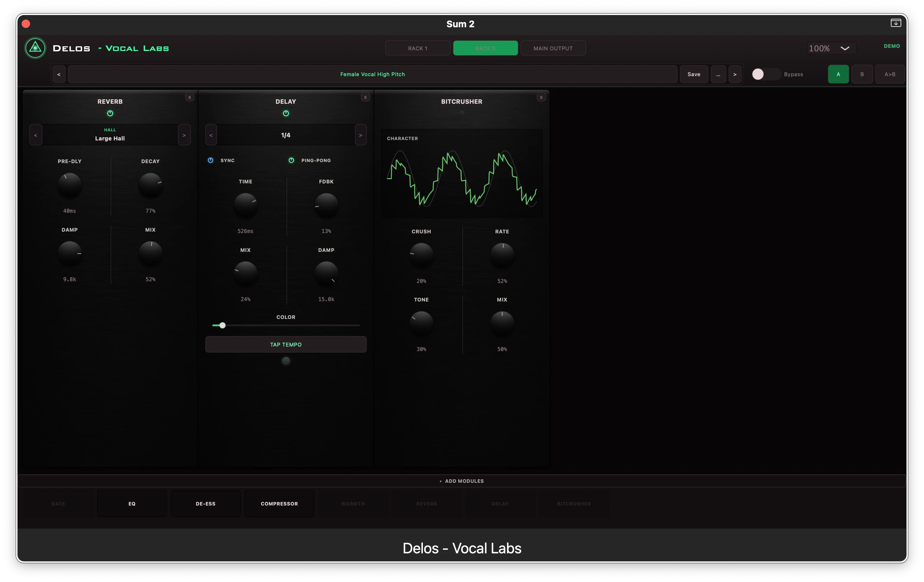Click the 9.8k reverb damp value
Image resolution: width=924 pixels, height=582 pixels.
tap(70, 279)
